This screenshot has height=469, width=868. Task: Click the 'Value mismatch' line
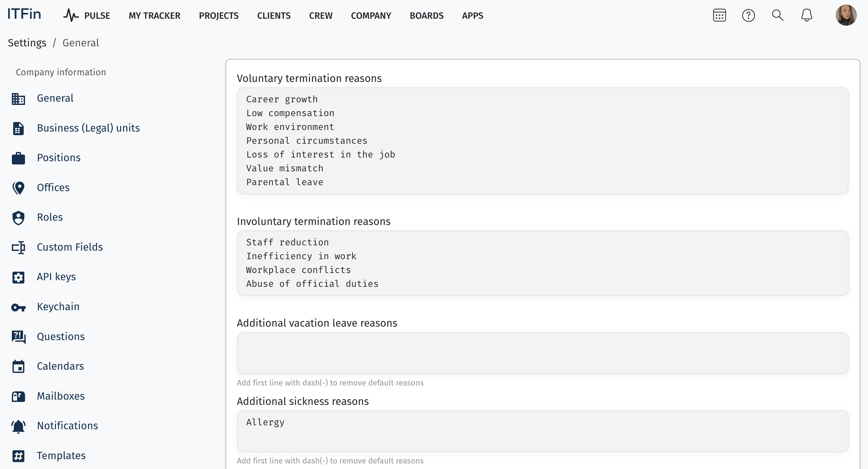click(285, 168)
